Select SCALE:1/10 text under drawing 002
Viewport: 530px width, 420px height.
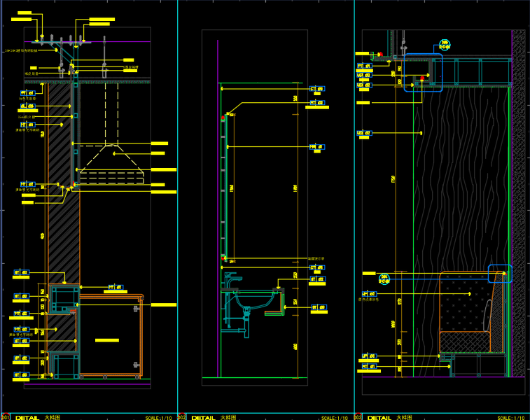point(335,418)
